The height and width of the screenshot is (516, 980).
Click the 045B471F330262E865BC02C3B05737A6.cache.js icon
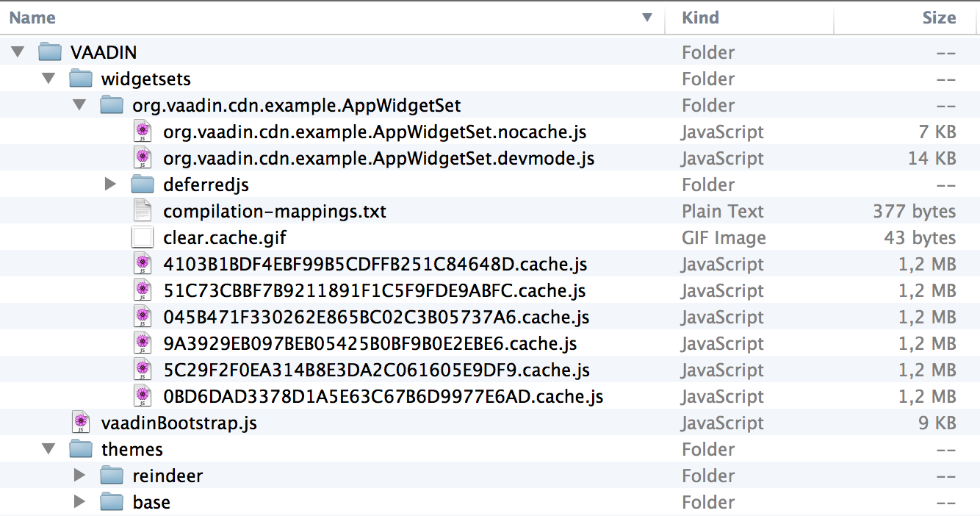tap(143, 317)
